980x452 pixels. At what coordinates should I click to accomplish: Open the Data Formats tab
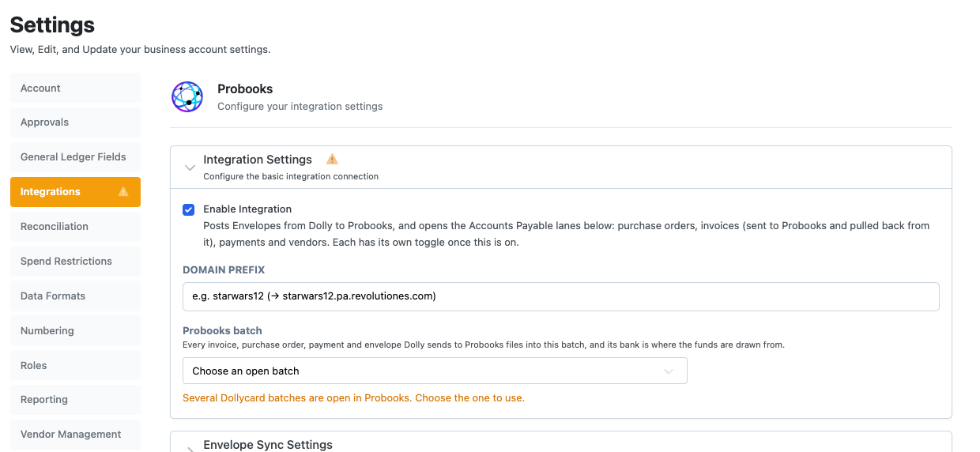tap(75, 296)
